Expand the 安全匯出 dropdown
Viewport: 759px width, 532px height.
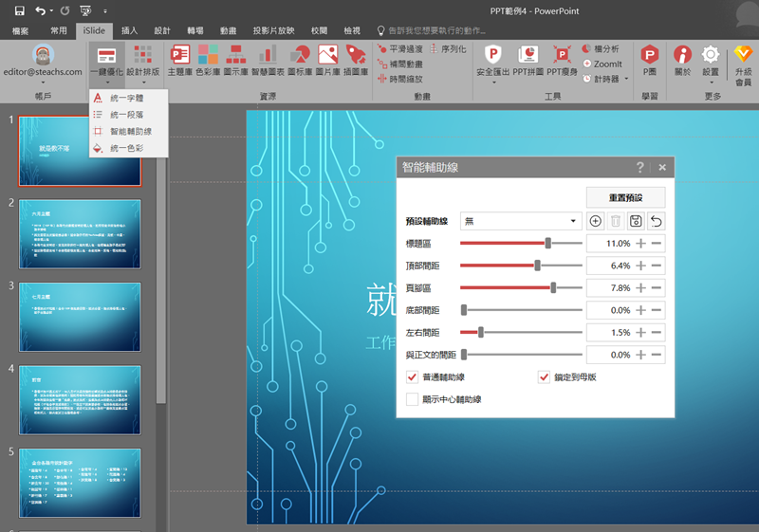[x=494, y=82]
